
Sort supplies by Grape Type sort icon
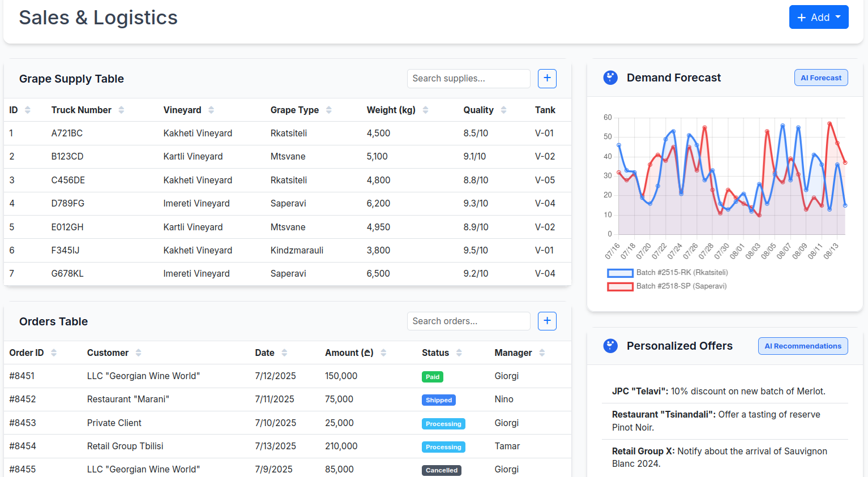tap(330, 110)
